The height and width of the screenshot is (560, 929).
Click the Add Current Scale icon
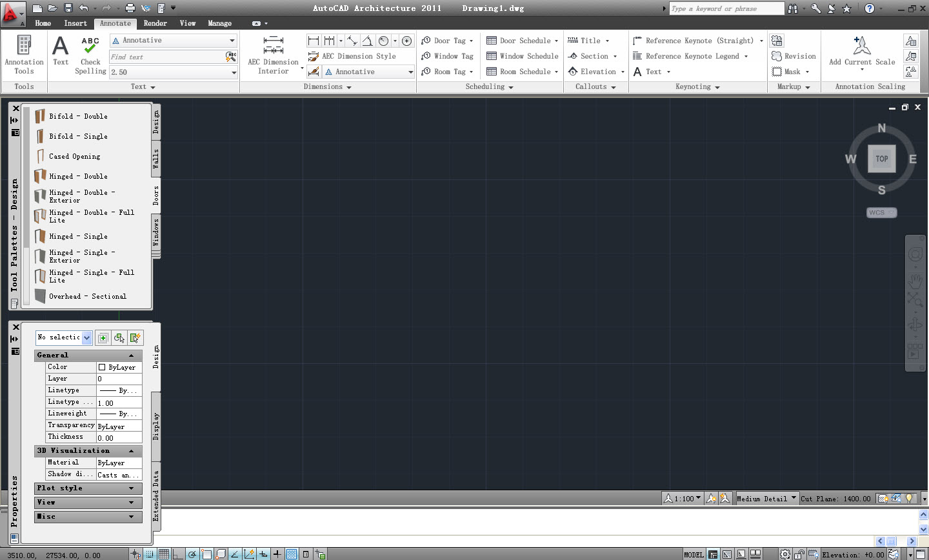click(862, 52)
